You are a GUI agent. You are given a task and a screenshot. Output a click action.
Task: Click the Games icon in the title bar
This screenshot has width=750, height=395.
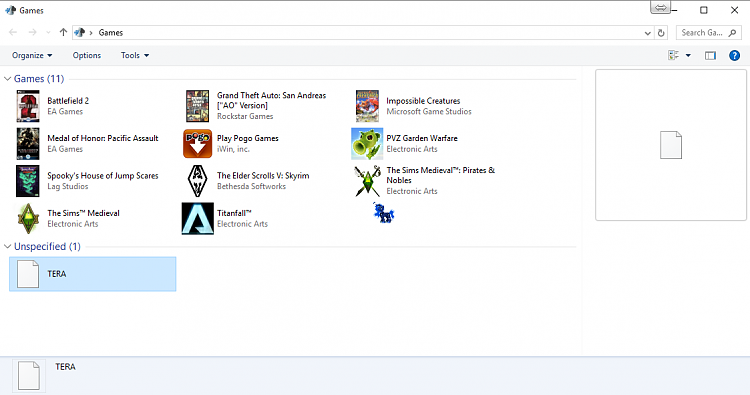tap(10, 10)
